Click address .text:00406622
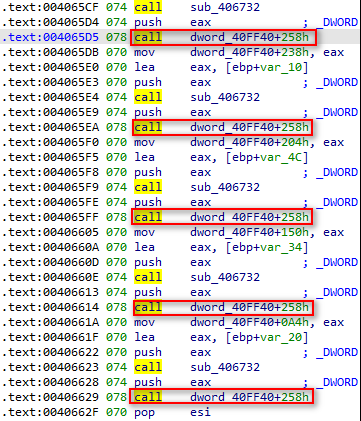Image resolution: width=361 pixels, height=421 pixels. [50, 352]
